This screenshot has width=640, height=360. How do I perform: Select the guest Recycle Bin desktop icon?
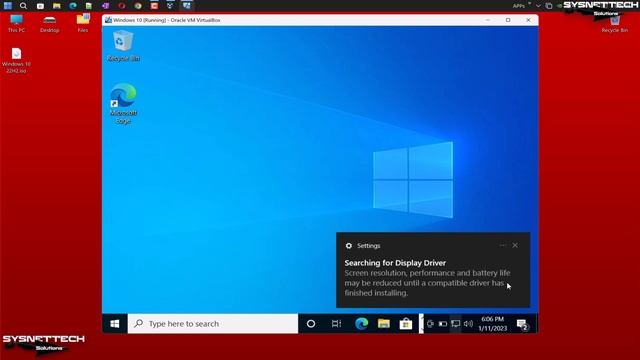pyautogui.click(x=123, y=46)
